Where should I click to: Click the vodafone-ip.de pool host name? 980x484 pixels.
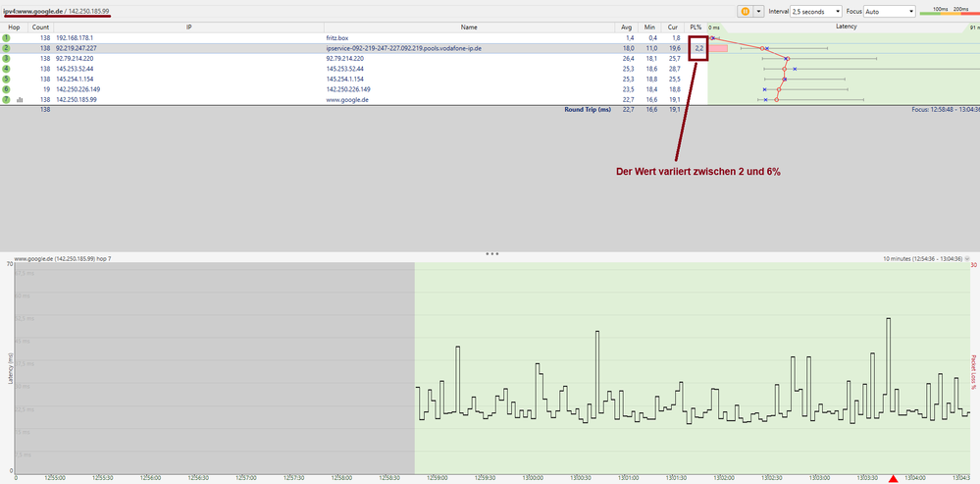(404, 48)
